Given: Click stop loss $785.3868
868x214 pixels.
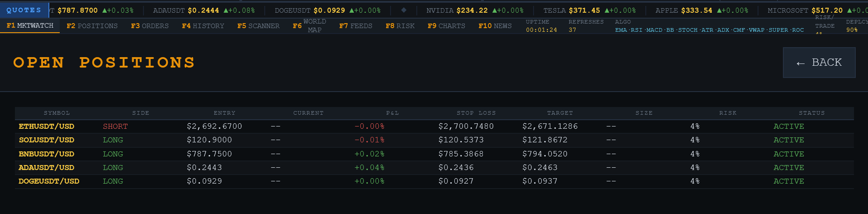Looking at the screenshot, I should pos(461,154).
